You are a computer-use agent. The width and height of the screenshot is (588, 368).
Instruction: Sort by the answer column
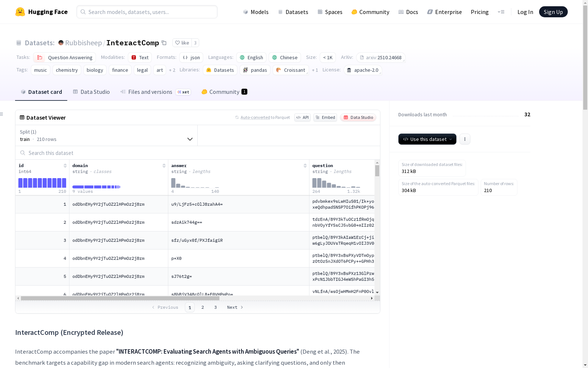tap(305, 166)
